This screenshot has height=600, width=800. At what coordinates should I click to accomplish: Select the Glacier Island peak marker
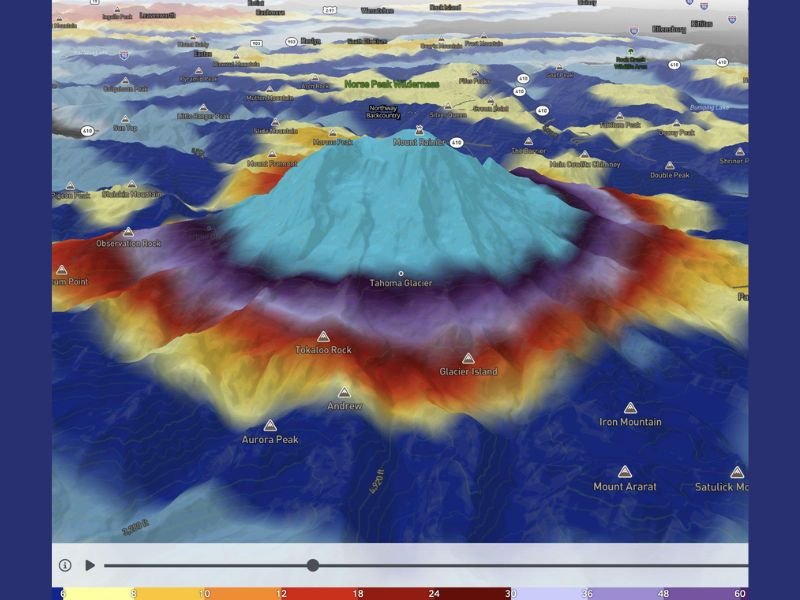pyautogui.click(x=468, y=358)
